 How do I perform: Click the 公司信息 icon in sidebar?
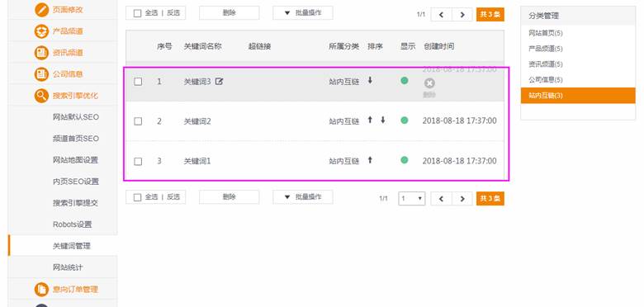click(x=41, y=74)
